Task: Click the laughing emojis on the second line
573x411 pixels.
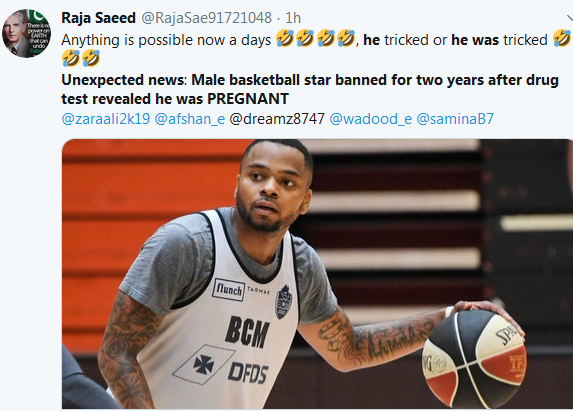Action: [81, 58]
